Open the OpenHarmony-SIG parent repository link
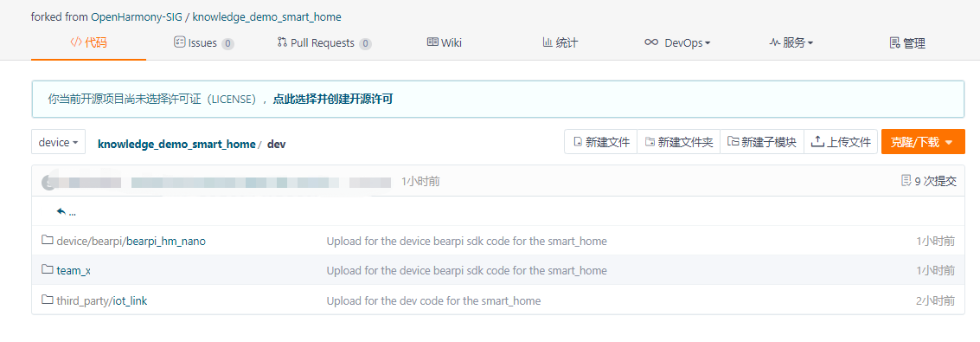 137,16
